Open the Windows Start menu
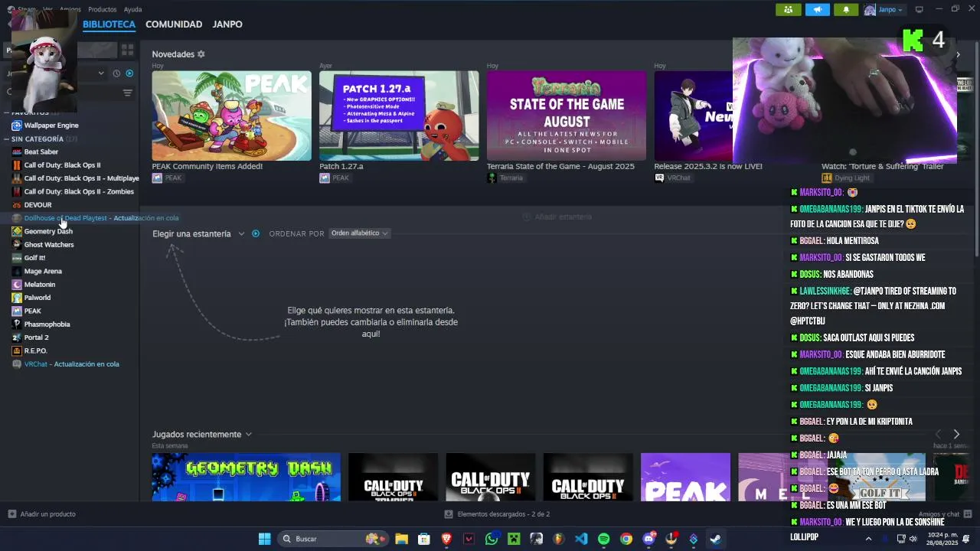 pos(264,539)
